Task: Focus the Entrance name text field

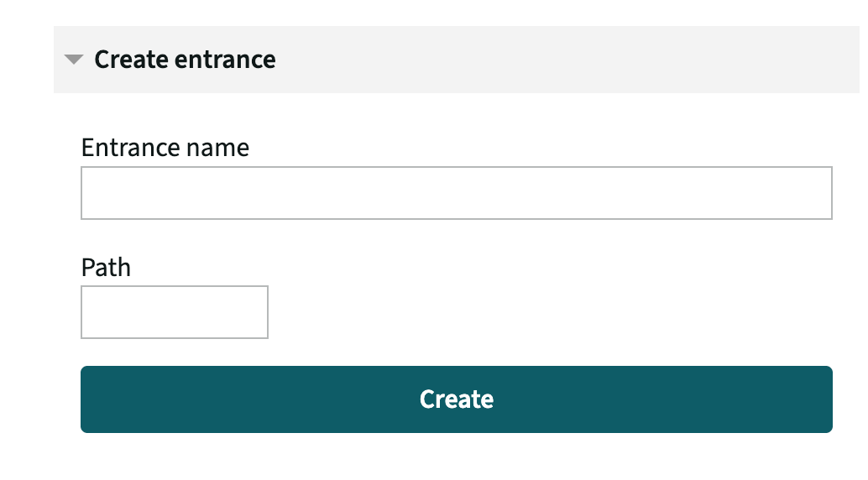Action: 456,193
